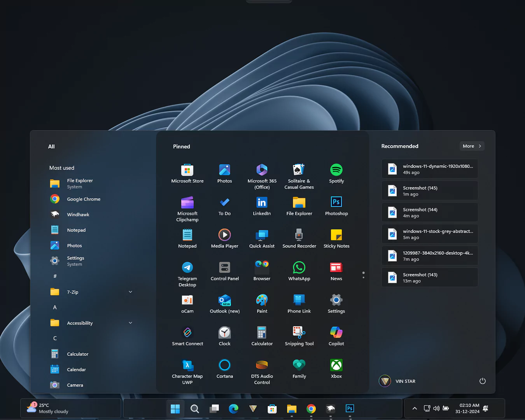
Task: Open the volume control in system tray
Action: tap(436, 408)
